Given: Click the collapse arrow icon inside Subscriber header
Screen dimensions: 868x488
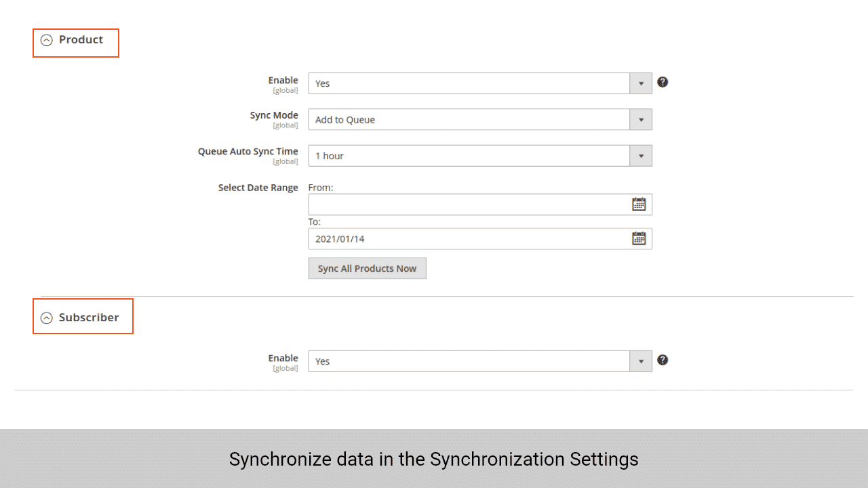Looking at the screenshot, I should 46,316.
